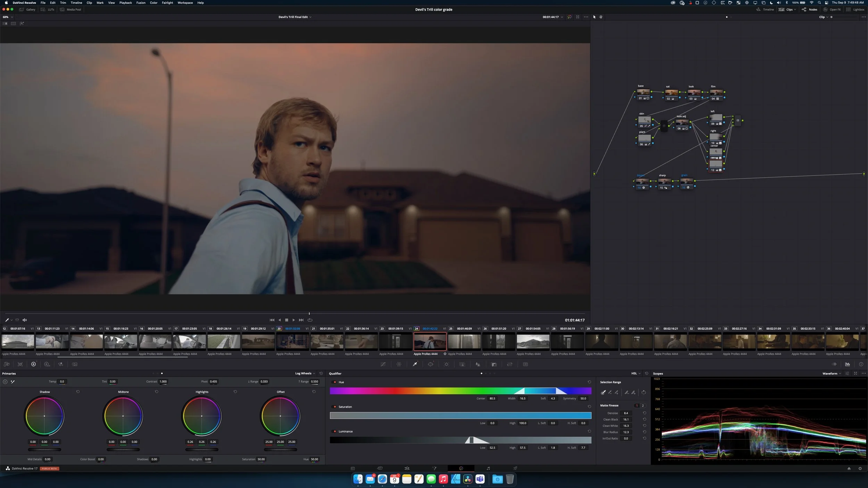Screen dimensions: 868x488
Task: Select the Qualifier eyedropper palette icon
Action: (415, 364)
